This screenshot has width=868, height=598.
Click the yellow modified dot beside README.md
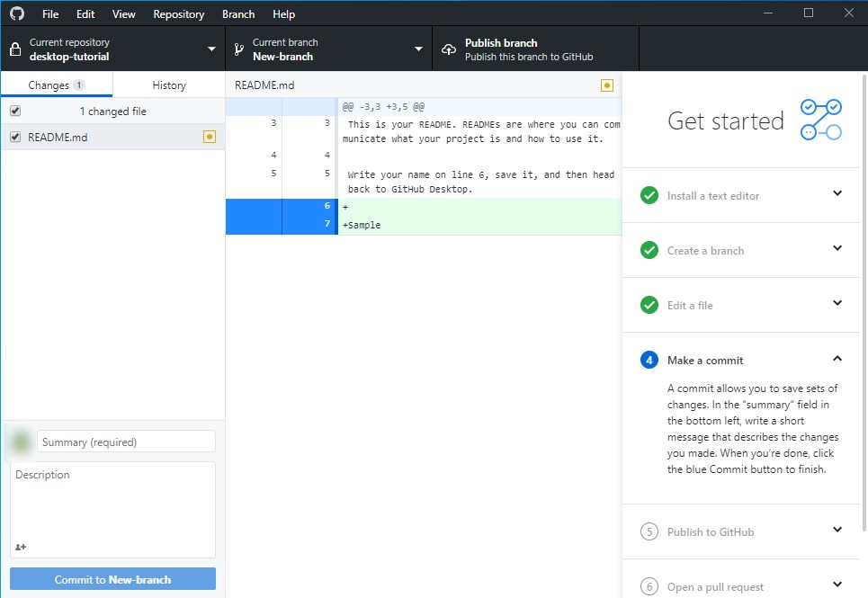[x=210, y=138]
